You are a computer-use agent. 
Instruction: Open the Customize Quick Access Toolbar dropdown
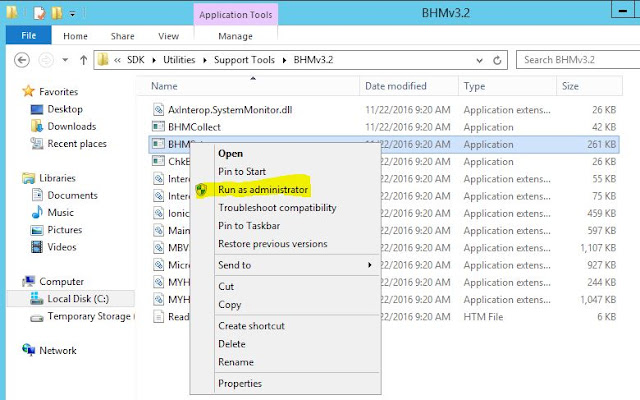(x=73, y=14)
